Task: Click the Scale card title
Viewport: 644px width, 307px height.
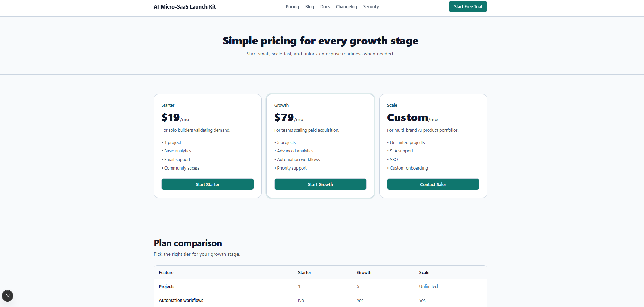Action: 392,105
